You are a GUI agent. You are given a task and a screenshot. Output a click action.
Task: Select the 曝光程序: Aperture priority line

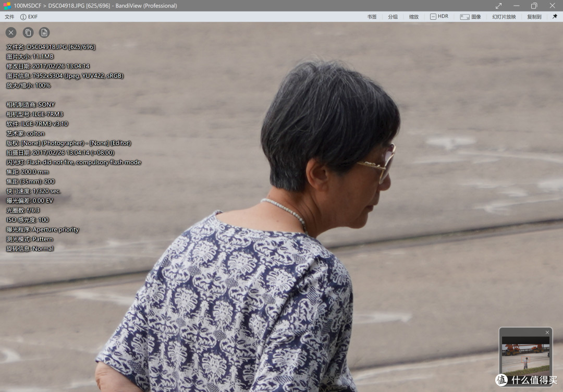[x=42, y=229]
